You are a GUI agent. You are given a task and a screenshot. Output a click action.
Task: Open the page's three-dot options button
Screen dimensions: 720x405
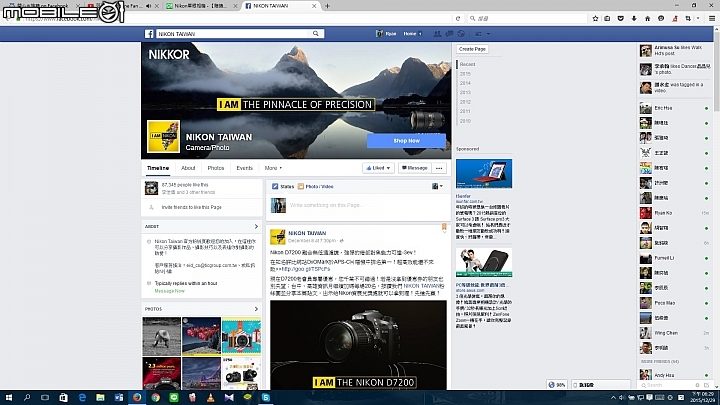pyautogui.click(x=439, y=168)
